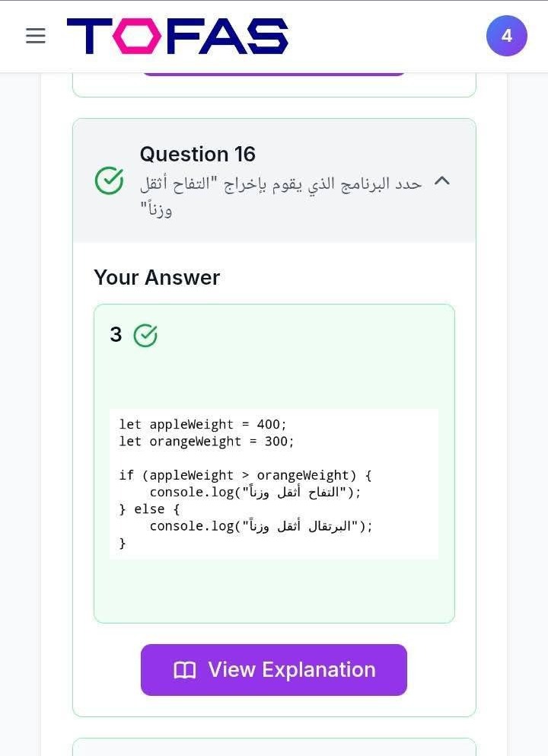The image size is (548, 756).
Task: Click the TOFAS logo
Action: 177,37
